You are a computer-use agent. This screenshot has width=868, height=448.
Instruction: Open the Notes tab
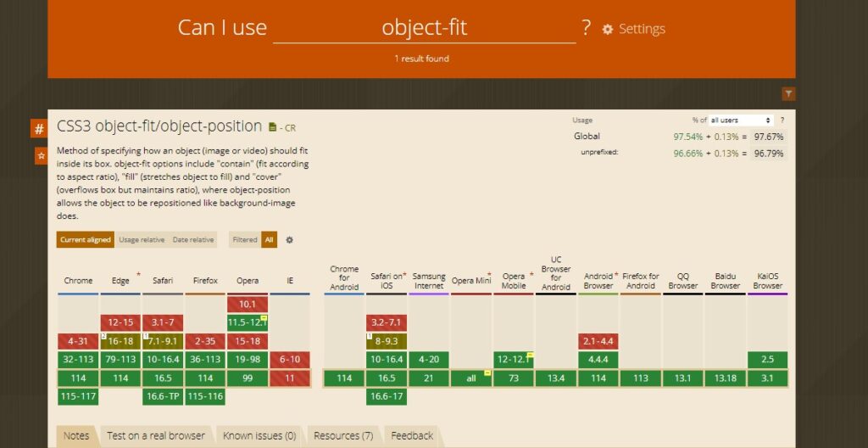click(76, 436)
